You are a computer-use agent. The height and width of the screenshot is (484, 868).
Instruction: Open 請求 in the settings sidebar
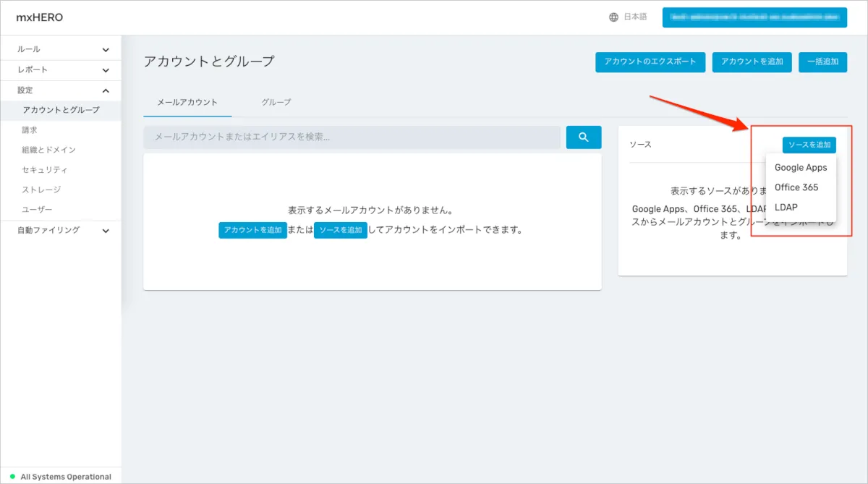click(30, 130)
